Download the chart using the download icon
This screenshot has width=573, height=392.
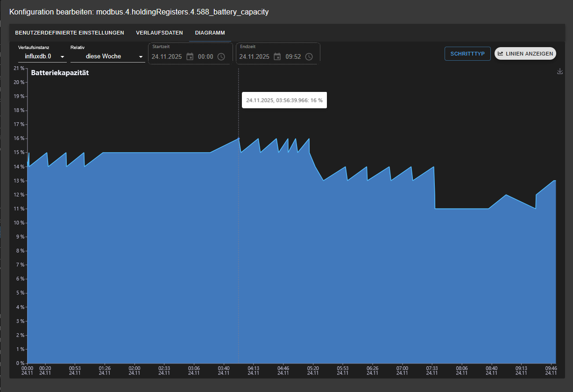(x=560, y=71)
